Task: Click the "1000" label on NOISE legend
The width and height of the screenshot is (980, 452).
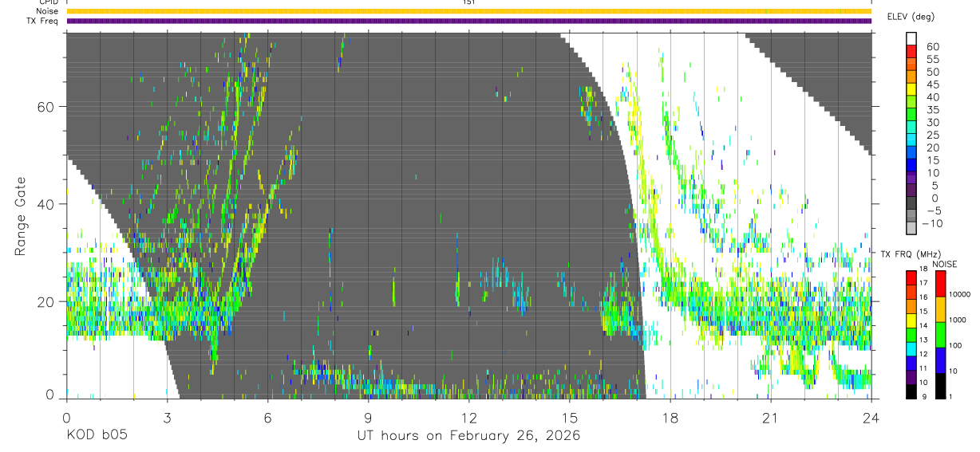Action: tap(957, 320)
